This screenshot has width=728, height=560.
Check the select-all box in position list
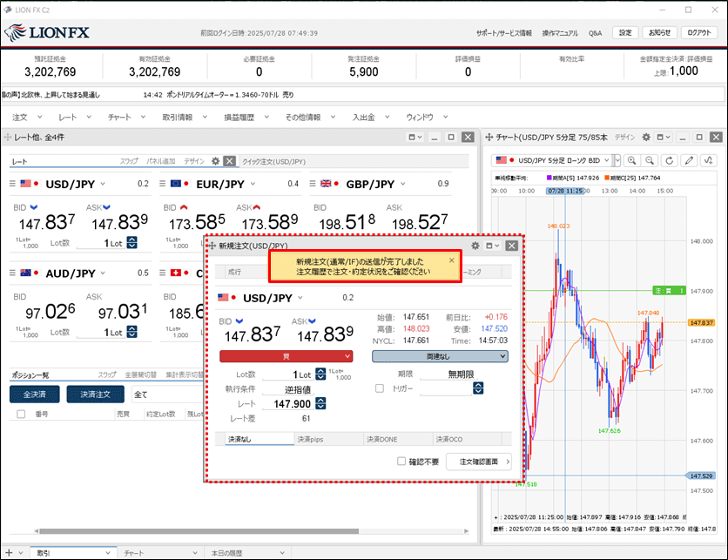click(21, 415)
